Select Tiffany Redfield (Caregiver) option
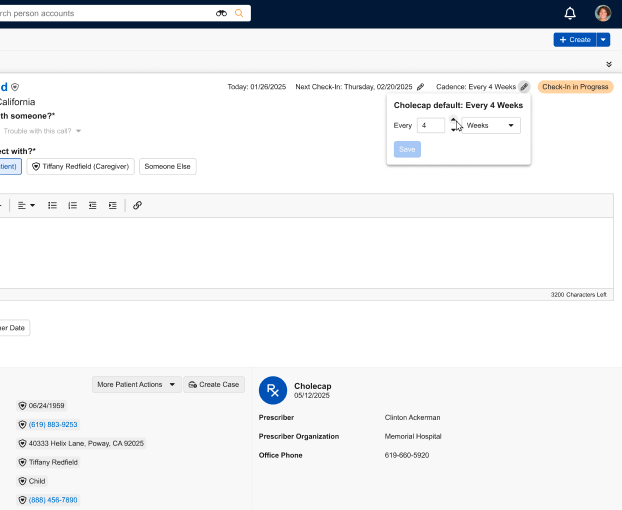The height and width of the screenshot is (510, 622). click(x=81, y=166)
